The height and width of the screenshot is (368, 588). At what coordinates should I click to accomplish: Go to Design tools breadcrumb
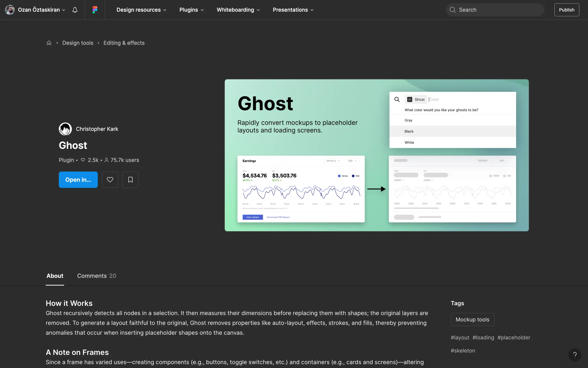pos(78,43)
